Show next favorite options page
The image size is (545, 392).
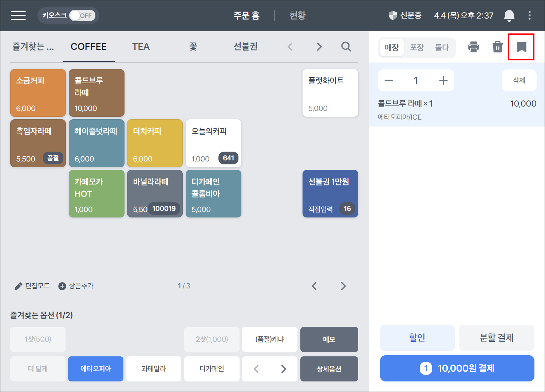pos(284,369)
